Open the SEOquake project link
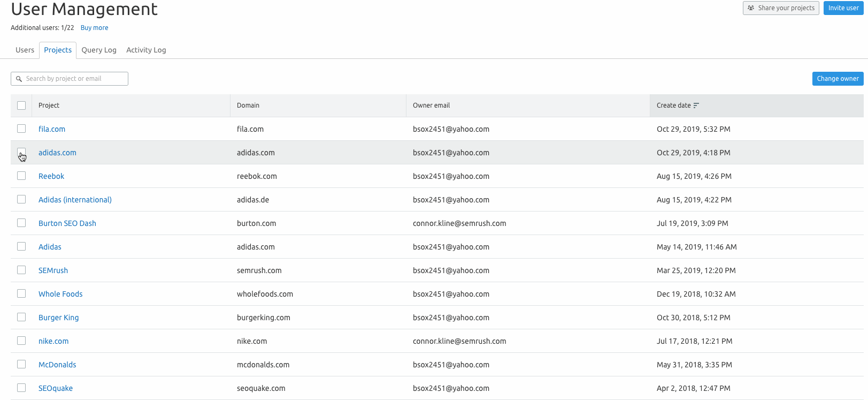The image size is (868, 400). 56,388
